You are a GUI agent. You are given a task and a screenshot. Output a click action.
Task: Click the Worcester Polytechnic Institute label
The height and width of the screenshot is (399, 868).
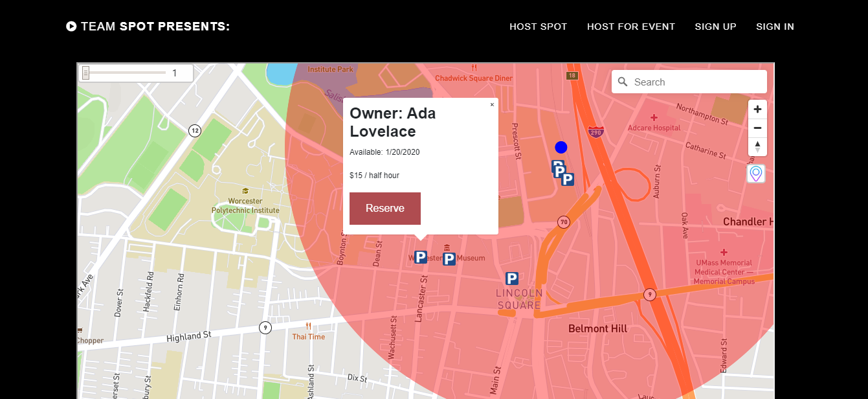pos(245,206)
